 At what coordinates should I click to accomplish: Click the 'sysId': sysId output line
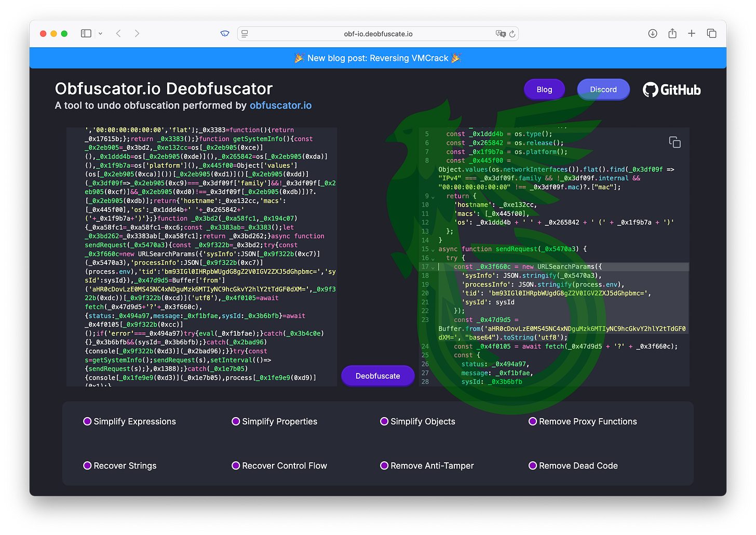click(x=563, y=302)
